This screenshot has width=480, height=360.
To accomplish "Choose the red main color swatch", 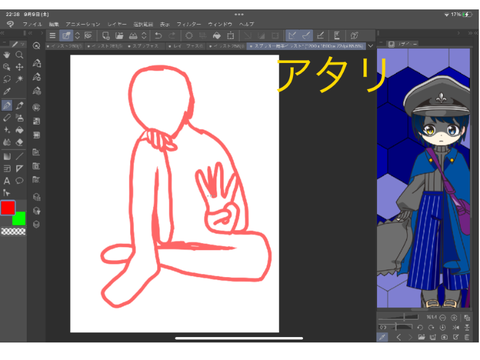I will (8, 208).
